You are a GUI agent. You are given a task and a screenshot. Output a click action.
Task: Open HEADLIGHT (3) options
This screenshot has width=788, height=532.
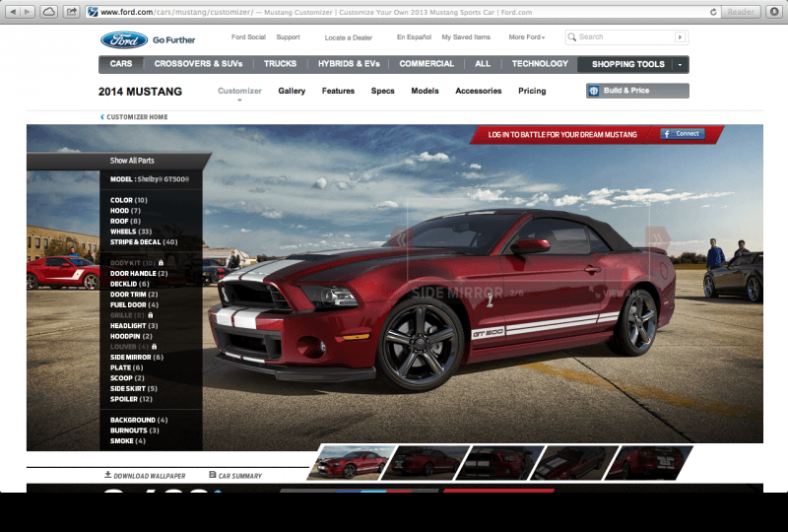tap(134, 326)
